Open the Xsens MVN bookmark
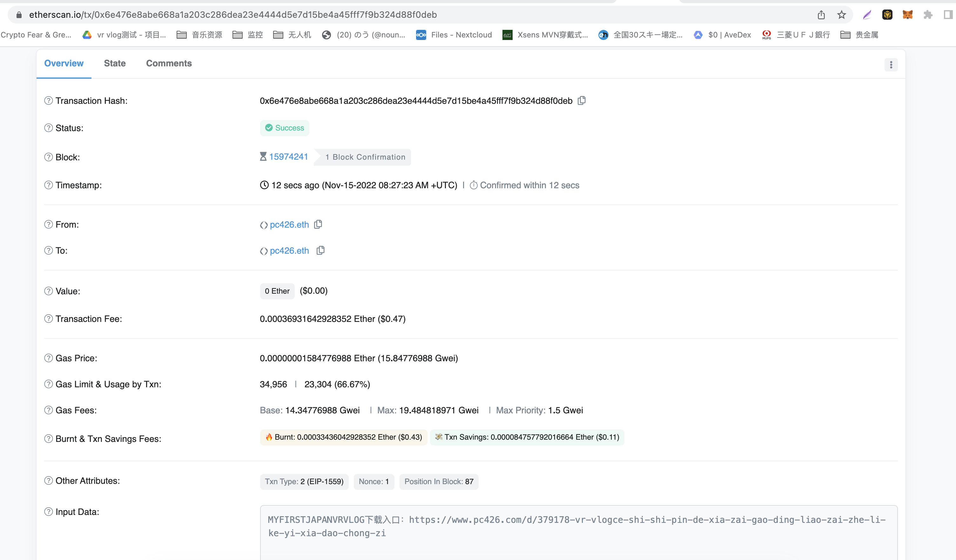The width and height of the screenshot is (956, 560). pos(545,35)
